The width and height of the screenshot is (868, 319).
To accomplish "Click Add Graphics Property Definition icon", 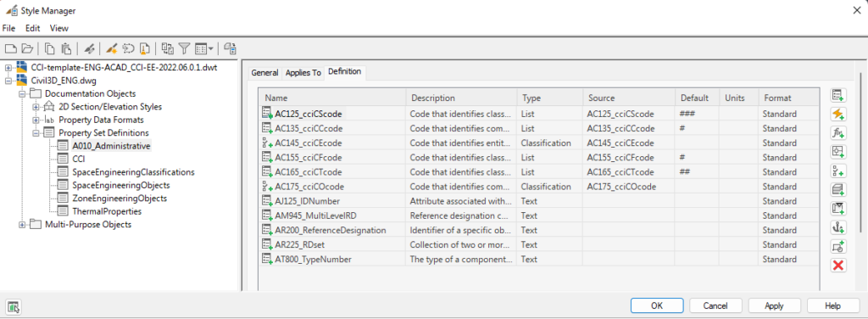I will [838, 246].
